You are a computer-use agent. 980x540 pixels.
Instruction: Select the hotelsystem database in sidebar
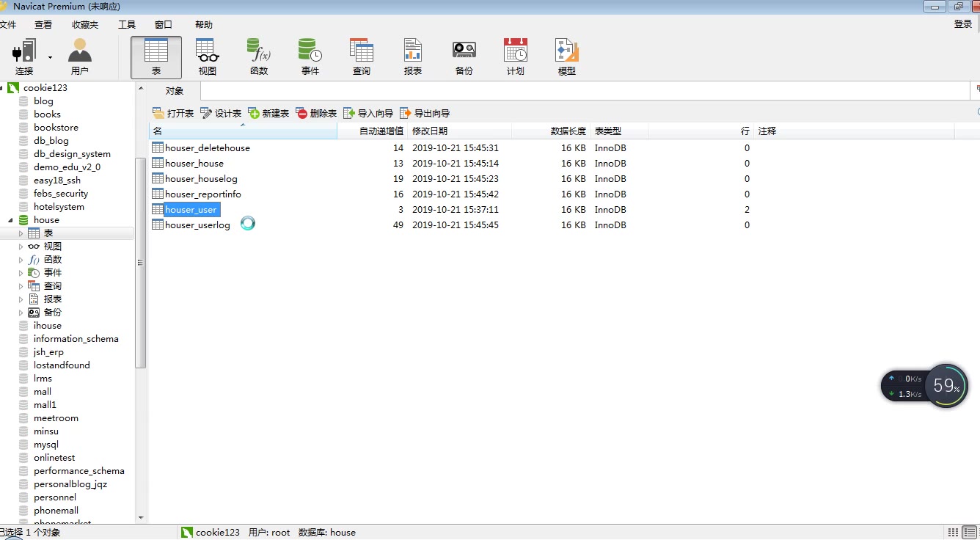tap(59, 207)
